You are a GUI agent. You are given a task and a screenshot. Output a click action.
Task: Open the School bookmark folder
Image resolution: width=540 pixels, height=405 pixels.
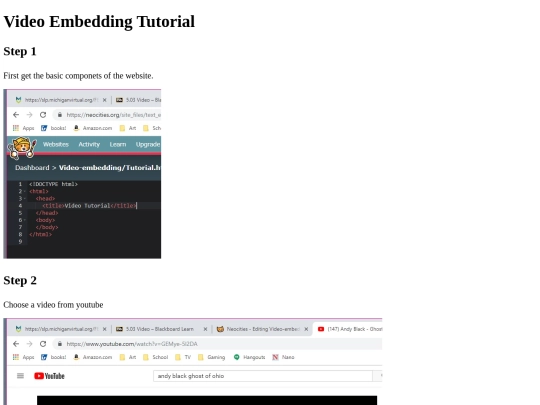pyautogui.click(x=156, y=357)
